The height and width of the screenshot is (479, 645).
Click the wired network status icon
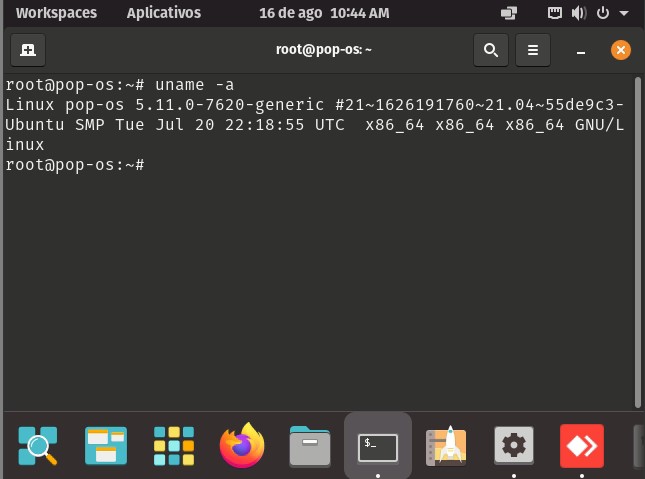click(x=555, y=13)
